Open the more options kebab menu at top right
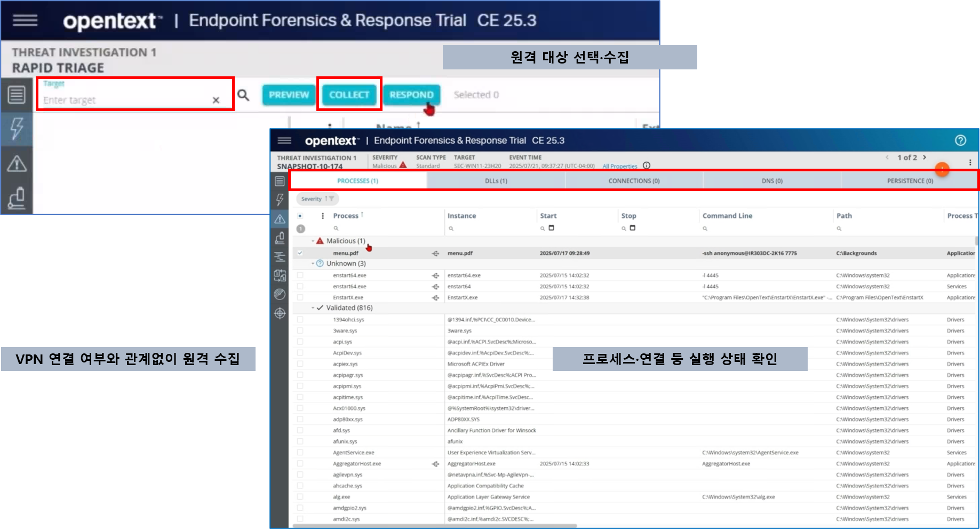Viewport: 980px width, 529px height. click(x=970, y=162)
